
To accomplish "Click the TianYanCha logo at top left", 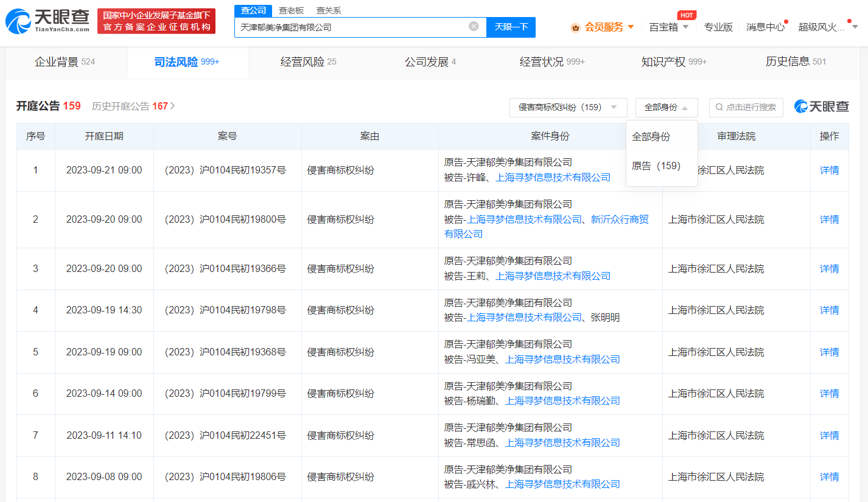I will (x=47, y=21).
